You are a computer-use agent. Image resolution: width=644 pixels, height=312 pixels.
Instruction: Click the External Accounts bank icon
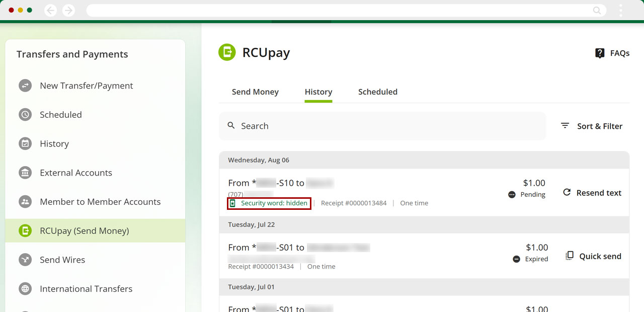point(25,173)
